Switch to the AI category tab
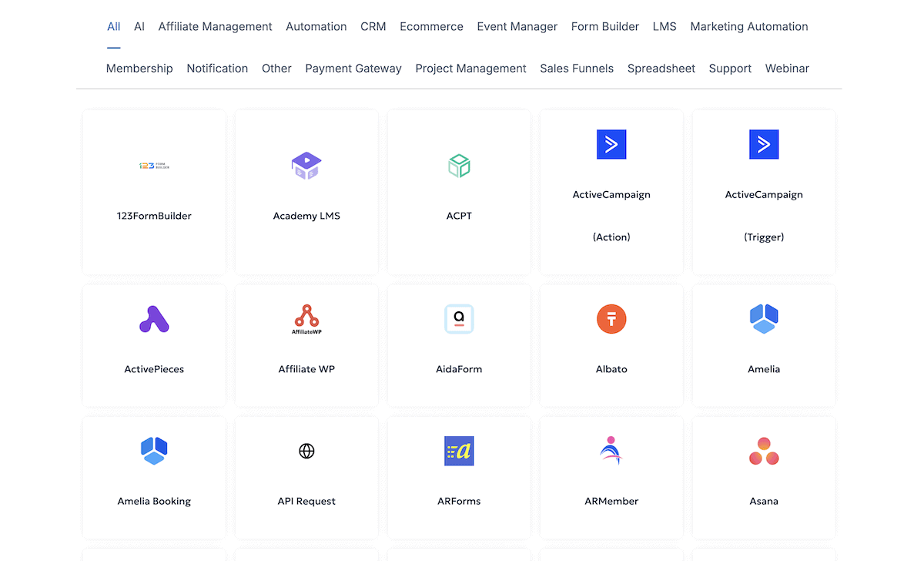 (139, 26)
